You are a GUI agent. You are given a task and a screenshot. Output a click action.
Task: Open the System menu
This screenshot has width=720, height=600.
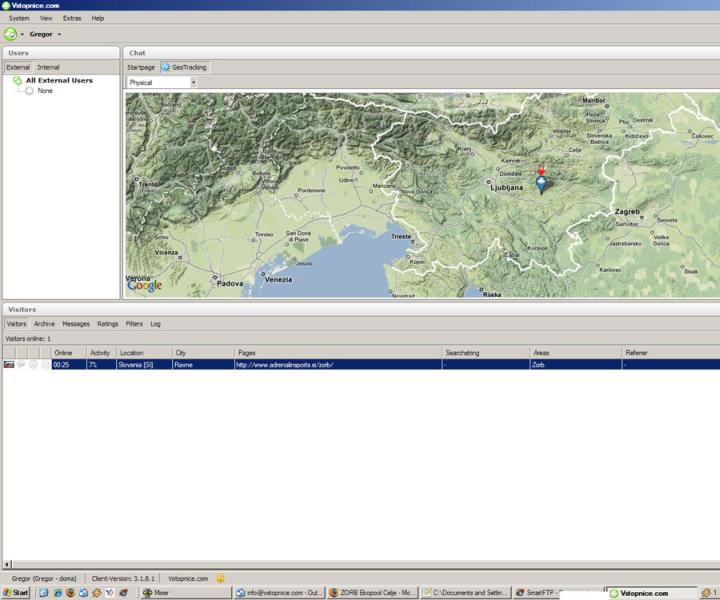(x=19, y=18)
